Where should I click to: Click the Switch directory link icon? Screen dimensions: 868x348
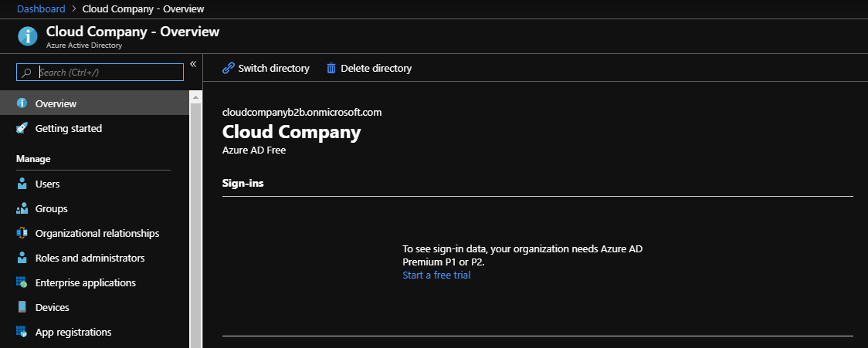point(228,68)
